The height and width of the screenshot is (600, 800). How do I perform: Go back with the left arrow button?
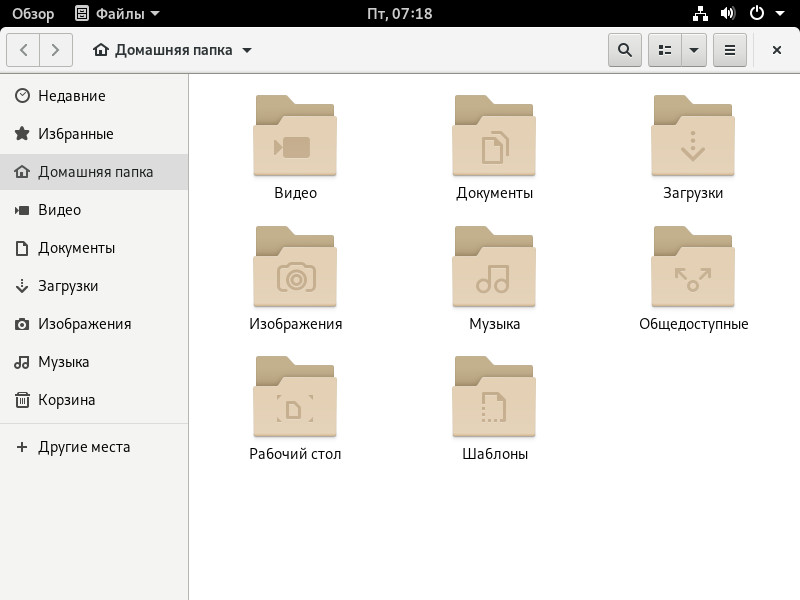[23, 50]
